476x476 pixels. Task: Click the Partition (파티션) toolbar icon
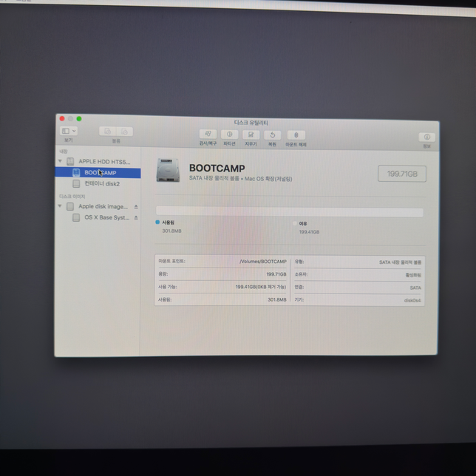(230, 135)
